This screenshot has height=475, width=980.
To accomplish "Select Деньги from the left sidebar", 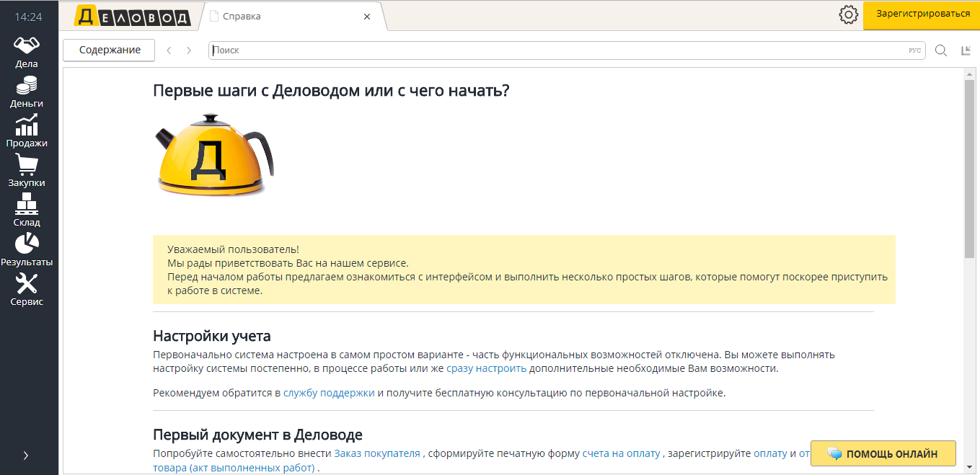I will click(27, 89).
